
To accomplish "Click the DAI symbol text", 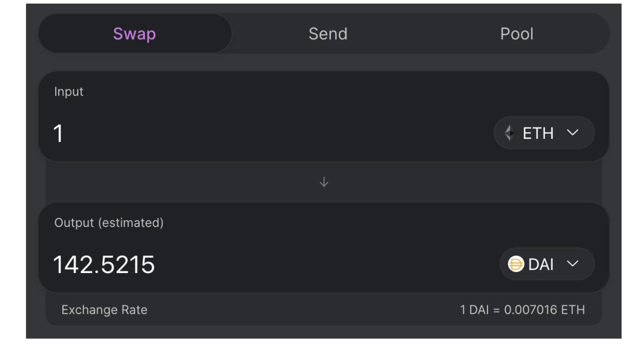I will tap(541, 265).
